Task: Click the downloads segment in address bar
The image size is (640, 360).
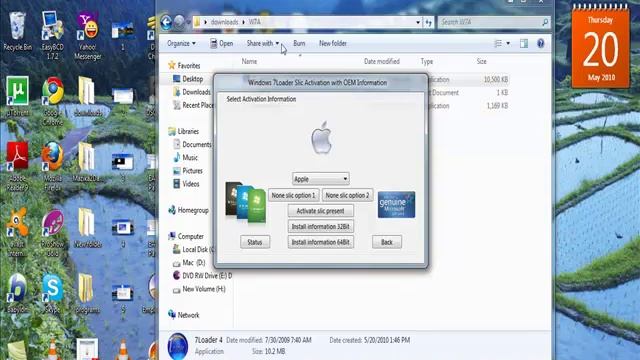Action: [224, 22]
